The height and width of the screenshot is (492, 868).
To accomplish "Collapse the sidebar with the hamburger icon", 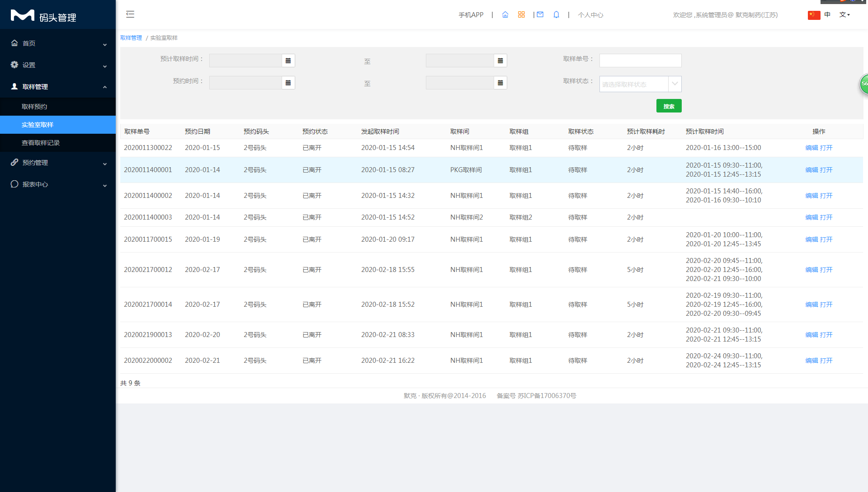I will (130, 14).
